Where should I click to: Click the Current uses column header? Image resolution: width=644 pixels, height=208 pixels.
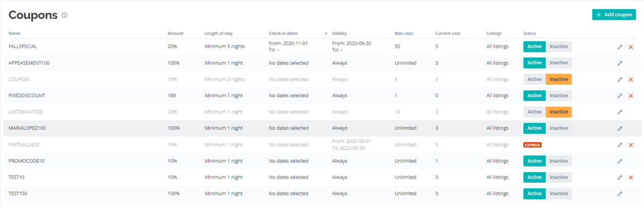[448, 33]
